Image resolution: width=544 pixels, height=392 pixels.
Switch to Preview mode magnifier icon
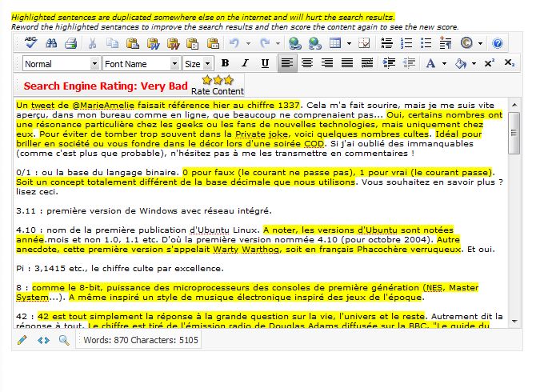pyautogui.click(x=64, y=340)
